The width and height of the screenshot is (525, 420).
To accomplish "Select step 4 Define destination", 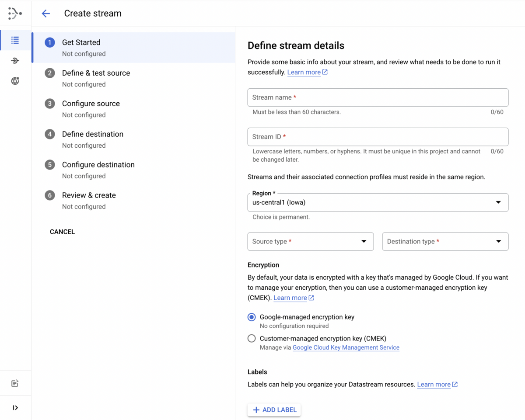I will (133, 139).
